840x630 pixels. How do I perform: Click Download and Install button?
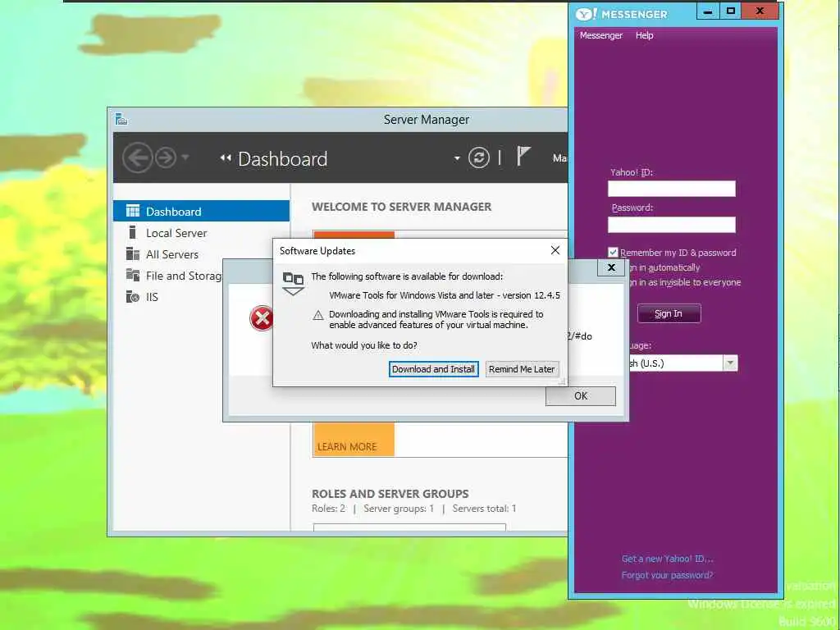(x=433, y=369)
